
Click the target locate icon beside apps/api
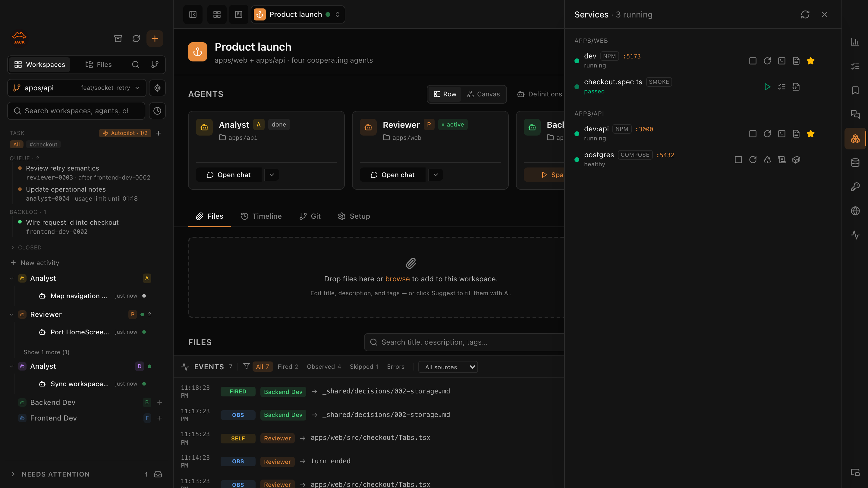tap(157, 88)
